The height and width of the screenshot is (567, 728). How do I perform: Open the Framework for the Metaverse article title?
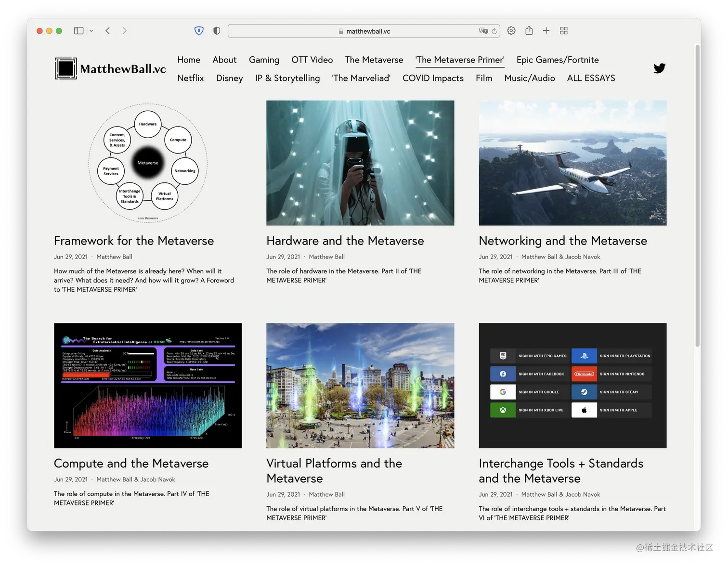coord(134,241)
